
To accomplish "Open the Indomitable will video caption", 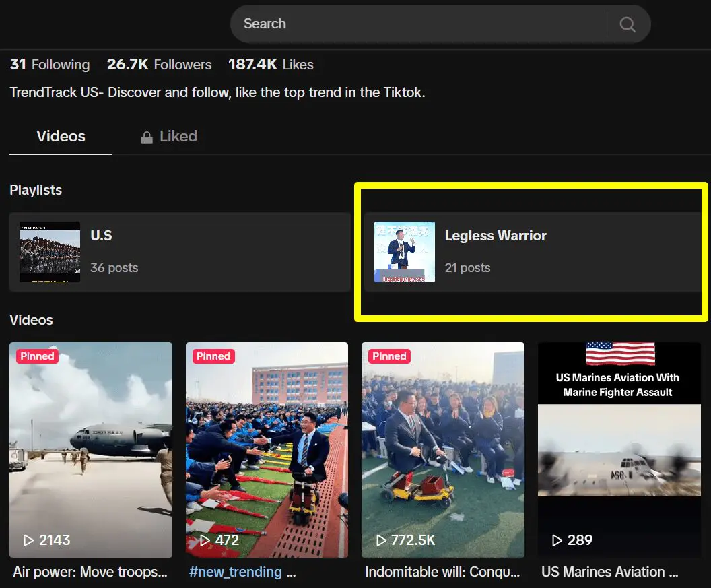I will click(442, 572).
